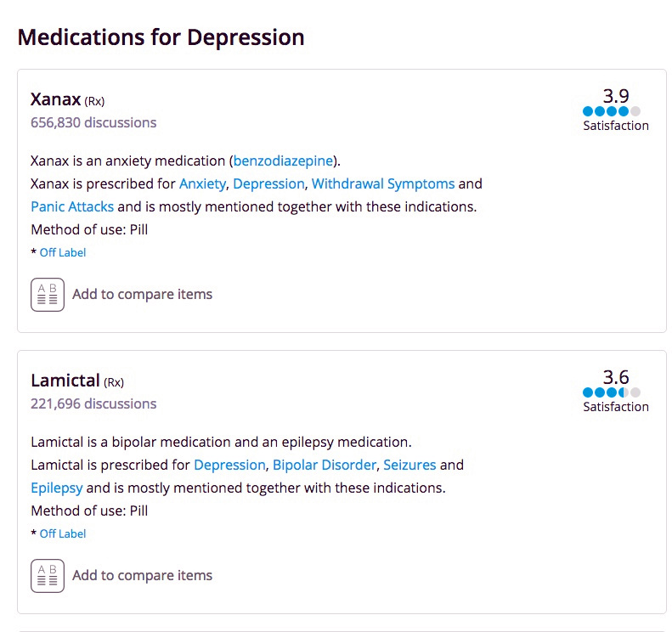This screenshot has width=672, height=632.
Task: Open the Anxiety indication link
Action: pos(202,183)
